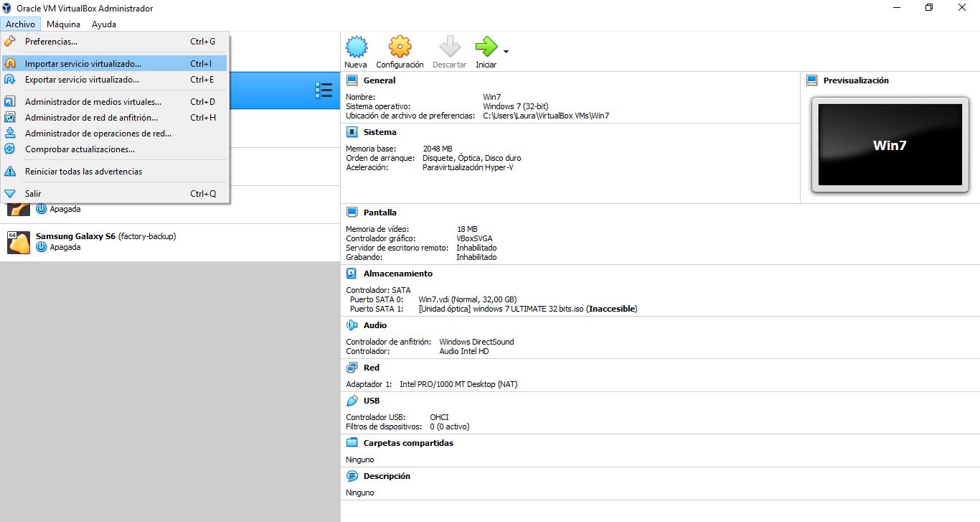Screen dimensions: 980x522
Task: Click the Samsung Galaxy S6 machine icon
Action: pos(19,243)
